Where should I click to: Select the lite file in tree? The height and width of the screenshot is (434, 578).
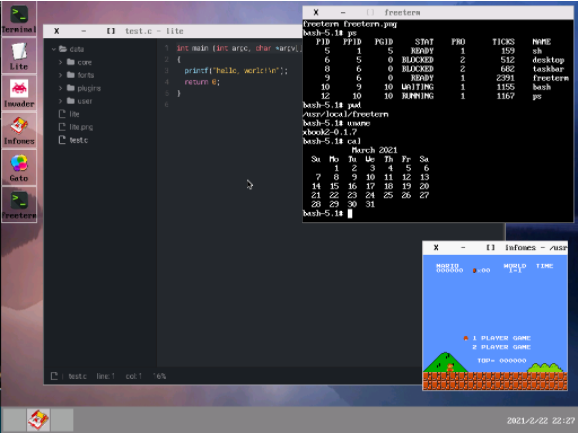(69, 114)
